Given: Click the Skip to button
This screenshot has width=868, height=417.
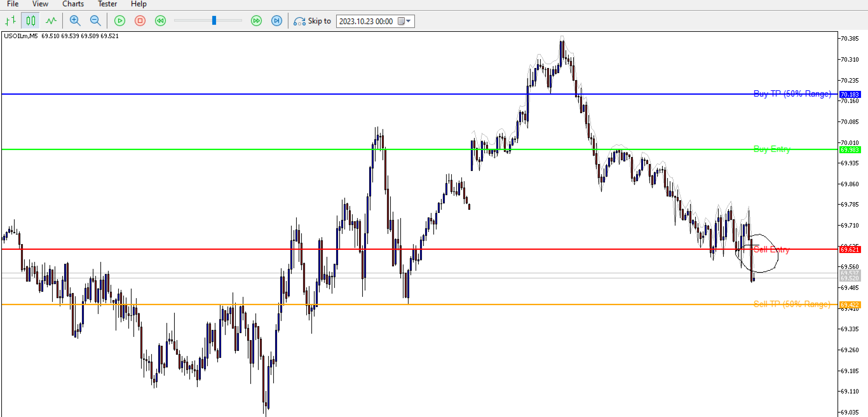Looking at the screenshot, I should 312,21.
